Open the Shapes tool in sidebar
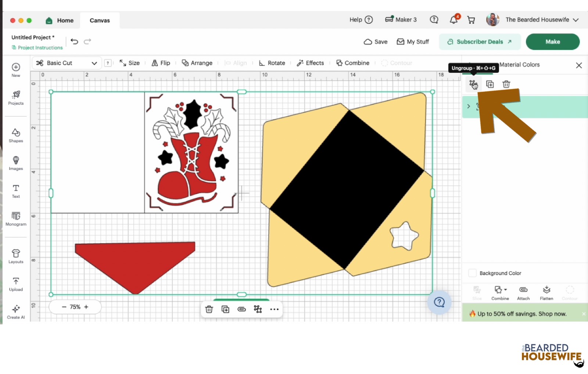 point(16,135)
